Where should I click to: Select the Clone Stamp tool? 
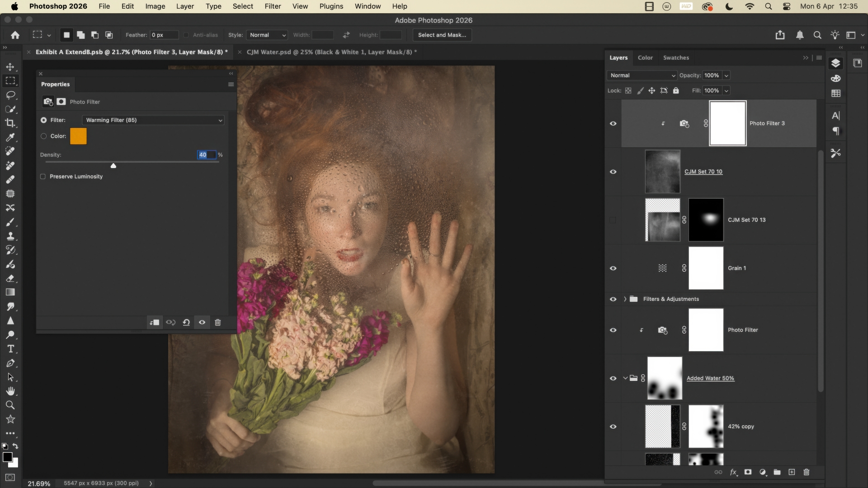10,236
